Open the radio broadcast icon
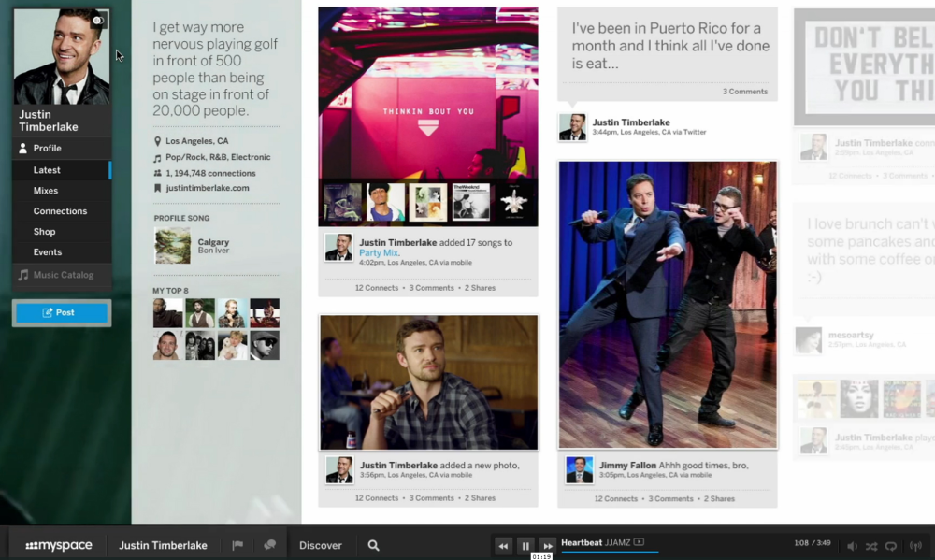 914,546
